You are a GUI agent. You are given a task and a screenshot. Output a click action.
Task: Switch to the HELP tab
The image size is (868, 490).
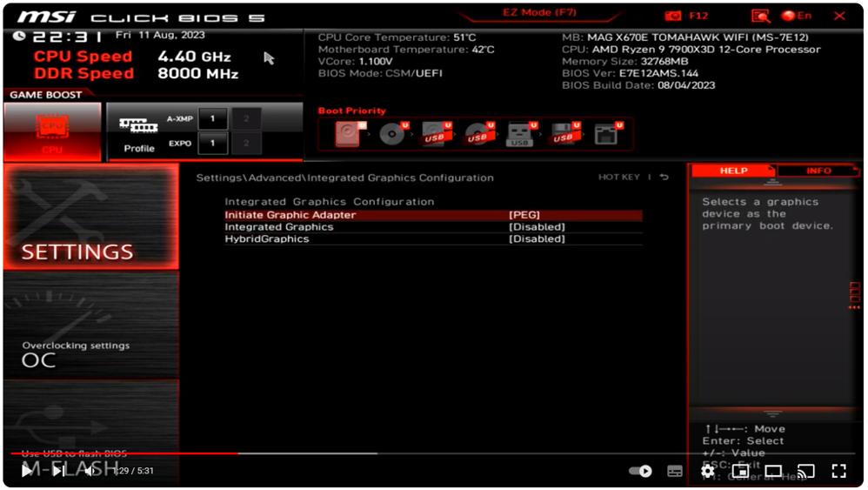coord(733,171)
